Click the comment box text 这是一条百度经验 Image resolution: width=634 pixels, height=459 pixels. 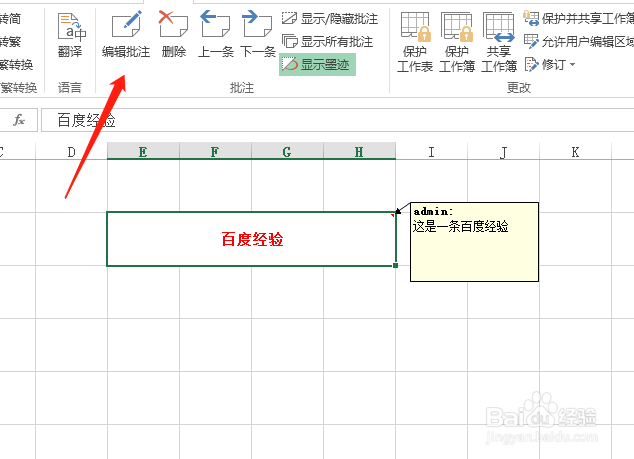(x=461, y=226)
